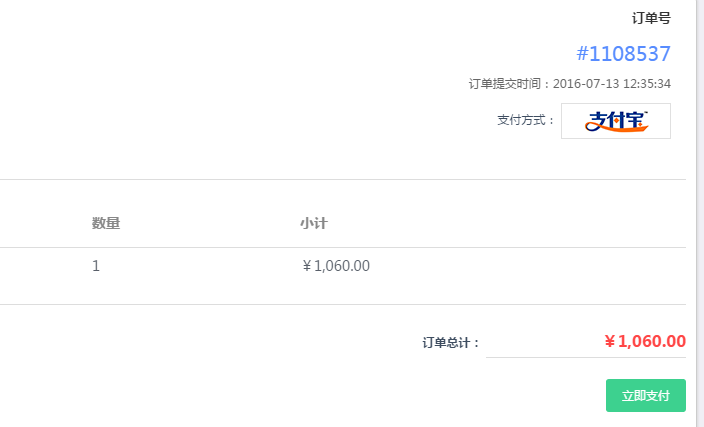The image size is (704, 427).
Task: Click the yen symbol in the row subtotal
Action: click(x=307, y=266)
